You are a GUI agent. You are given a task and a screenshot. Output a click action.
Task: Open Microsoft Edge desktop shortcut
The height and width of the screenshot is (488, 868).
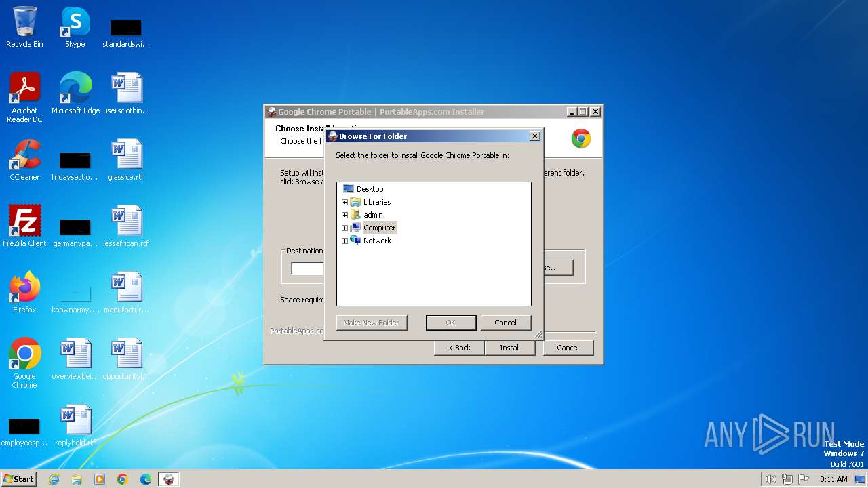(x=75, y=94)
